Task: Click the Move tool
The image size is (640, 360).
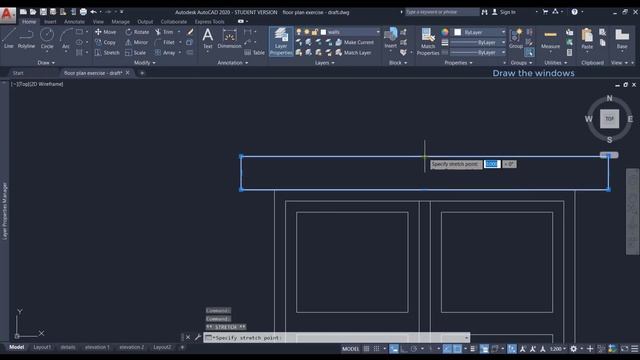Action: point(105,32)
